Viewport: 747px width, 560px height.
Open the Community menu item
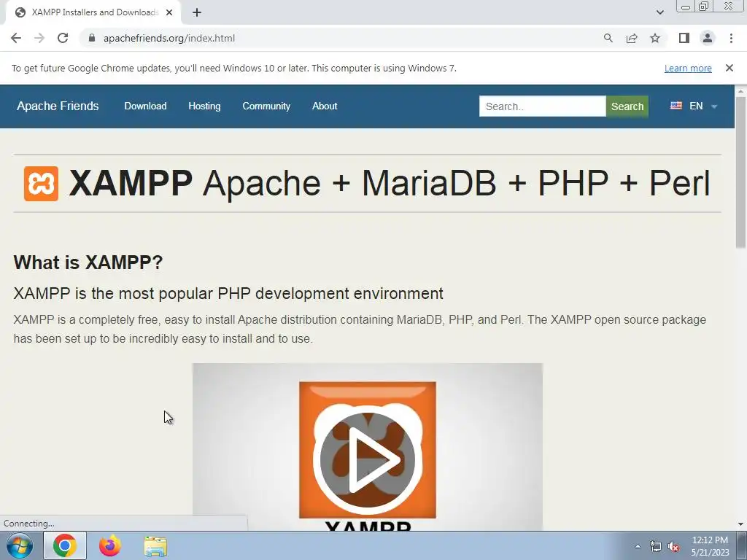266,106
